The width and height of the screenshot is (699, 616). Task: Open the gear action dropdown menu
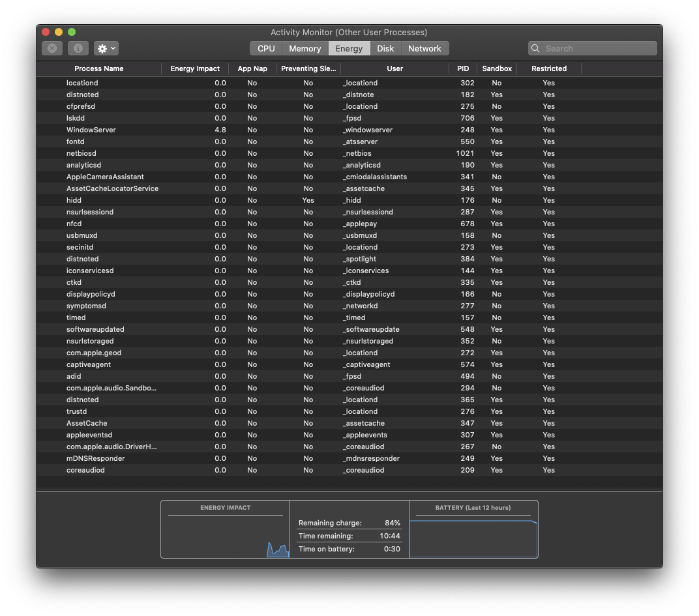[106, 48]
